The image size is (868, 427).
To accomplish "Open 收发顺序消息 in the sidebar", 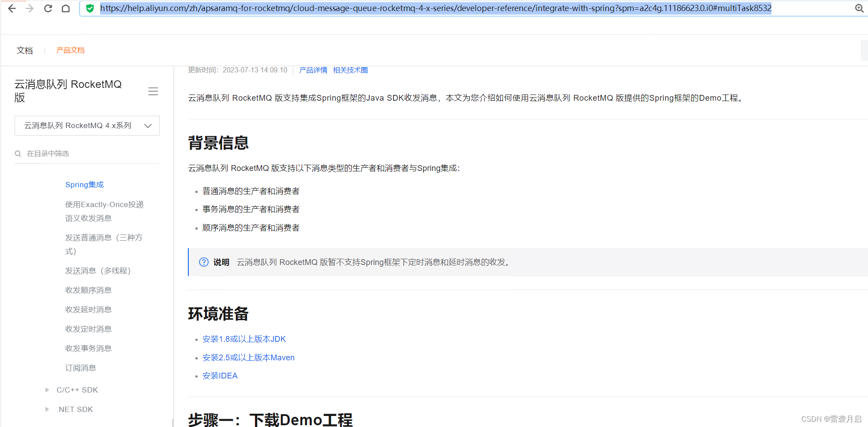I will [88, 290].
